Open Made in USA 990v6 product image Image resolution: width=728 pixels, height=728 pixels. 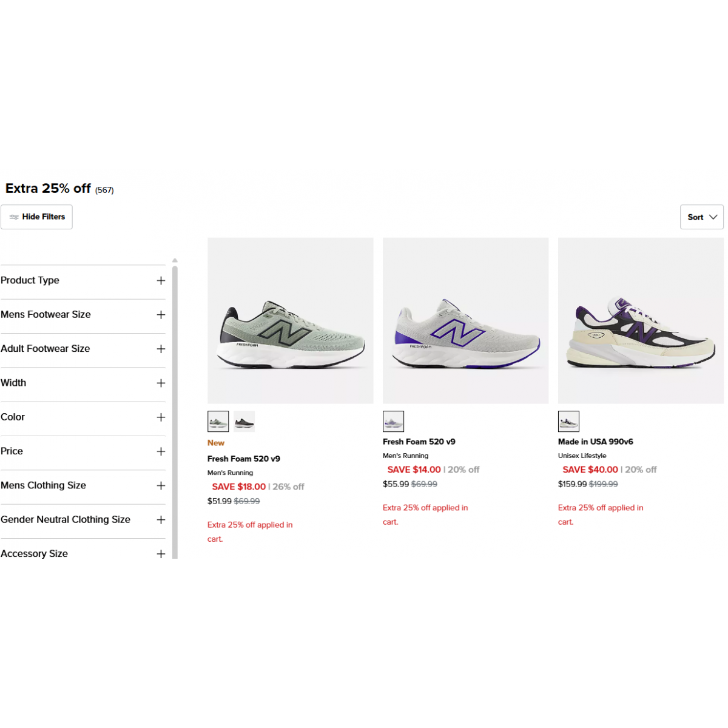click(641, 320)
